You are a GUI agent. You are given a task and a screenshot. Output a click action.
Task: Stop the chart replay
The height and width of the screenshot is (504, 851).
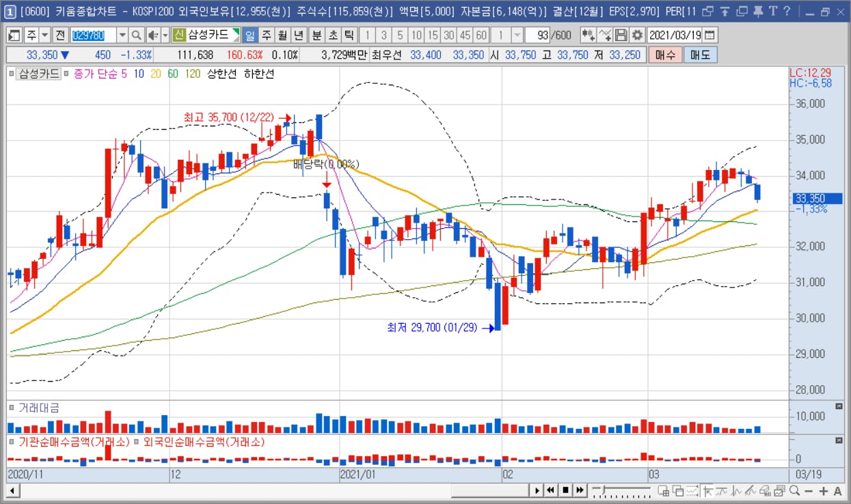point(565,490)
